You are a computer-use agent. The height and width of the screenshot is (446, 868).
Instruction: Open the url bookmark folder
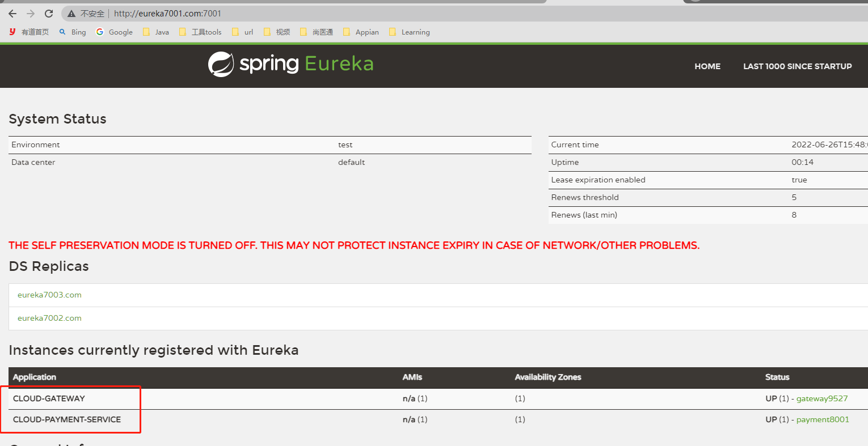click(243, 32)
